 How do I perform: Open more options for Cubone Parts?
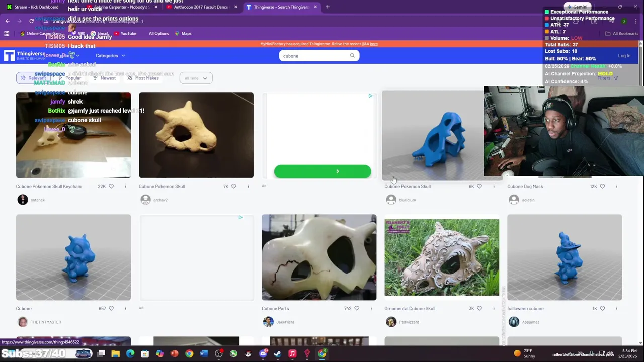(371, 308)
